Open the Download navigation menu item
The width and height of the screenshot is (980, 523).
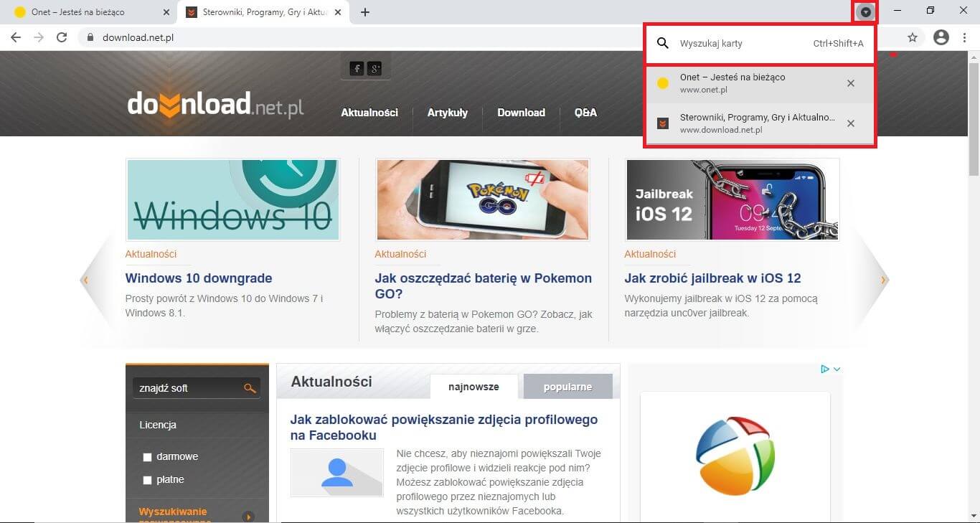pyautogui.click(x=521, y=113)
